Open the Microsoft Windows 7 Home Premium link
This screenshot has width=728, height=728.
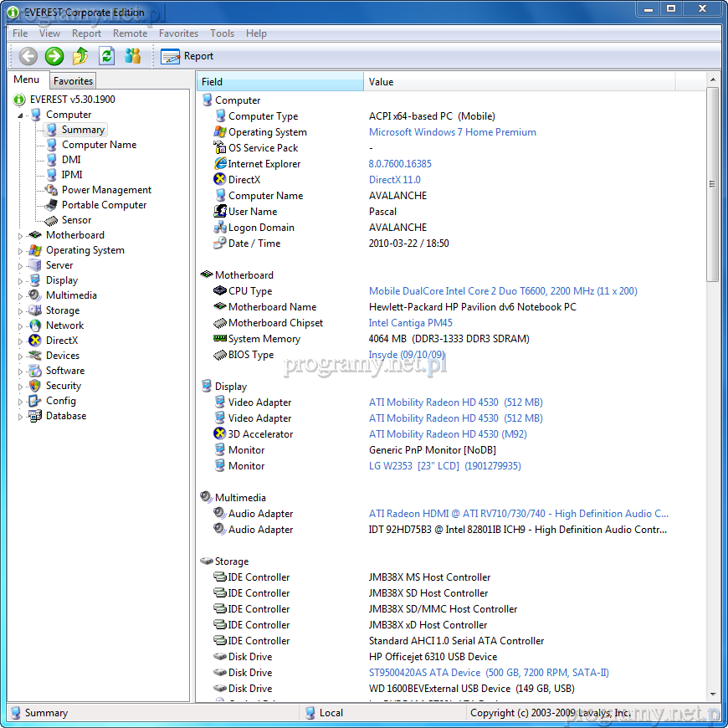tap(452, 132)
